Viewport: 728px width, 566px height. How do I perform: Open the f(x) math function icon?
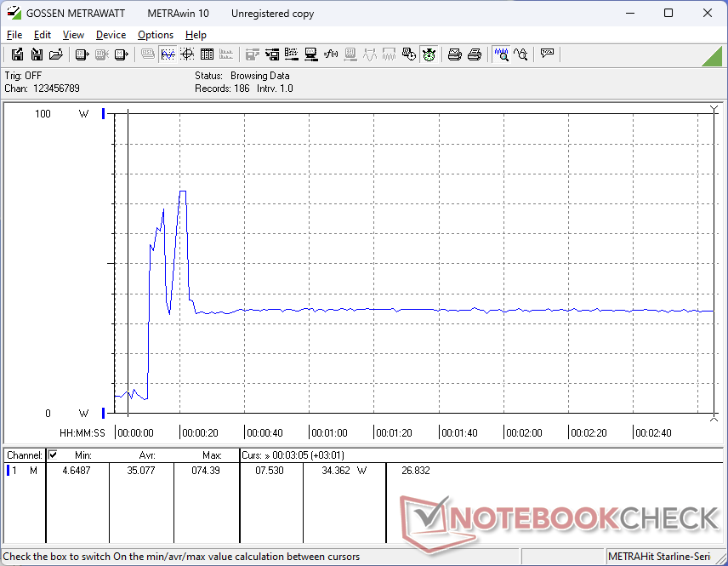tap(331, 54)
